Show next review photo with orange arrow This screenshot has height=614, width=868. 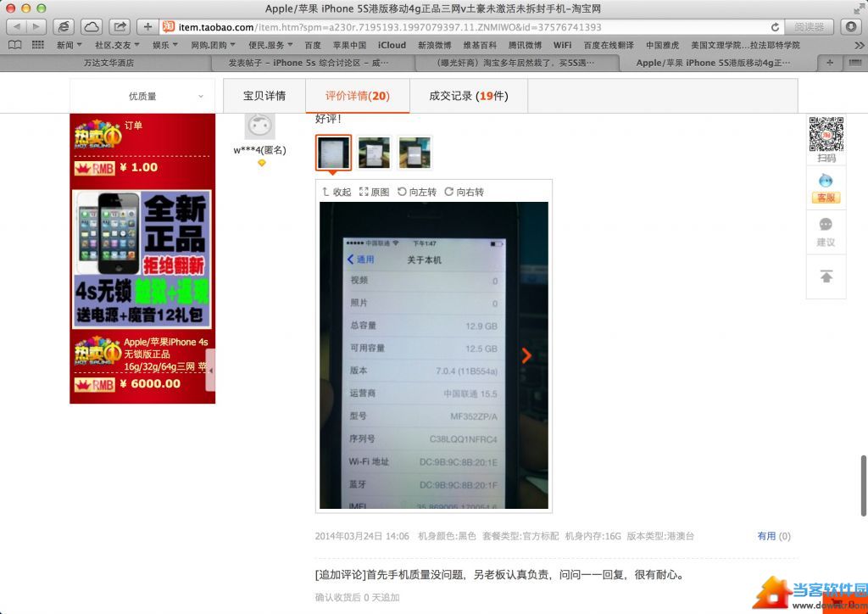click(526, 355)
